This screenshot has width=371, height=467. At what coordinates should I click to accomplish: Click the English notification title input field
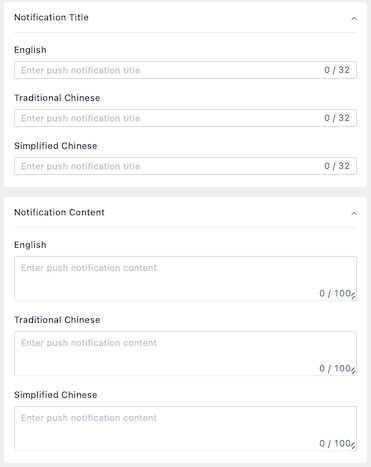(x=185, y=70)
